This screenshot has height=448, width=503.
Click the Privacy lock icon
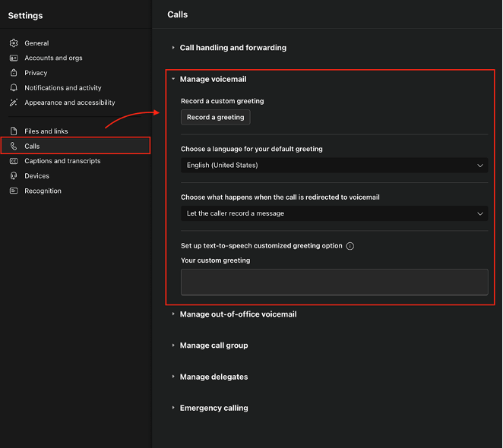[14, 73]
